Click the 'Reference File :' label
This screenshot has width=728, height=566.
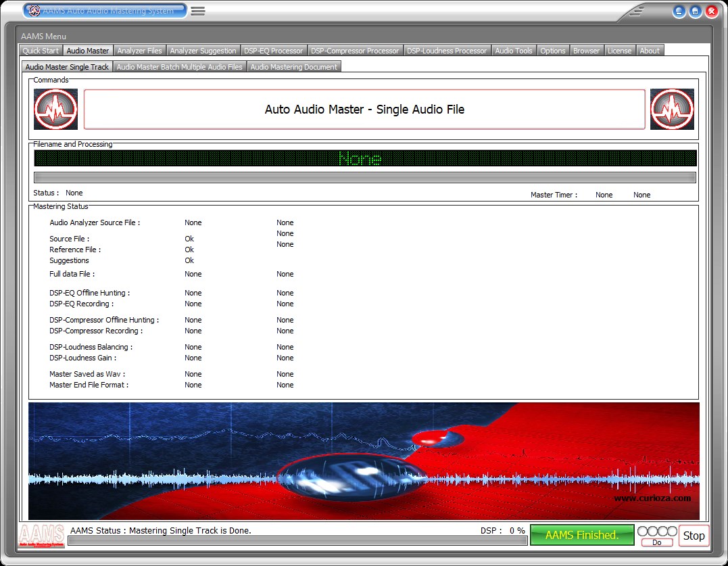click(75, 250)
